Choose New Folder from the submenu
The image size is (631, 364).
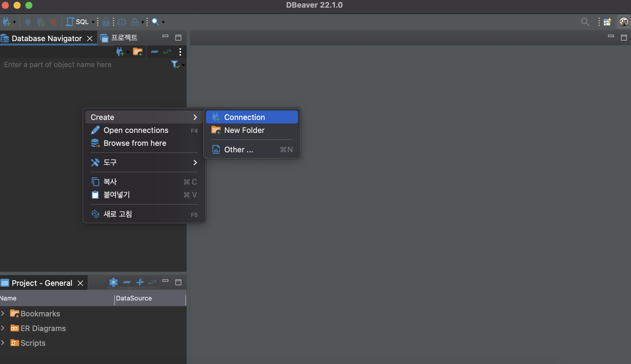click(244, 130)
